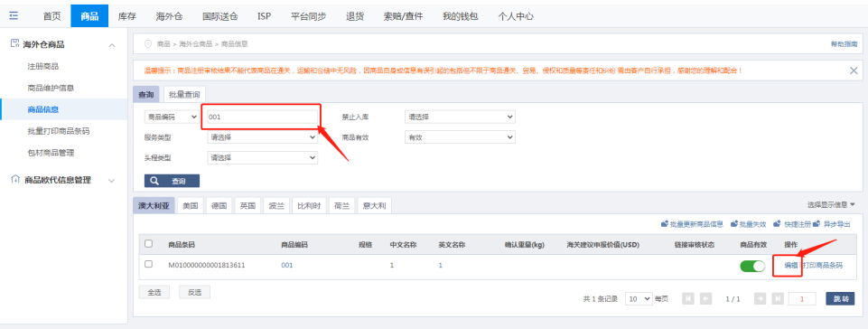Click 异步导出 export action
The image size is (868, 329).
point(833,224)
